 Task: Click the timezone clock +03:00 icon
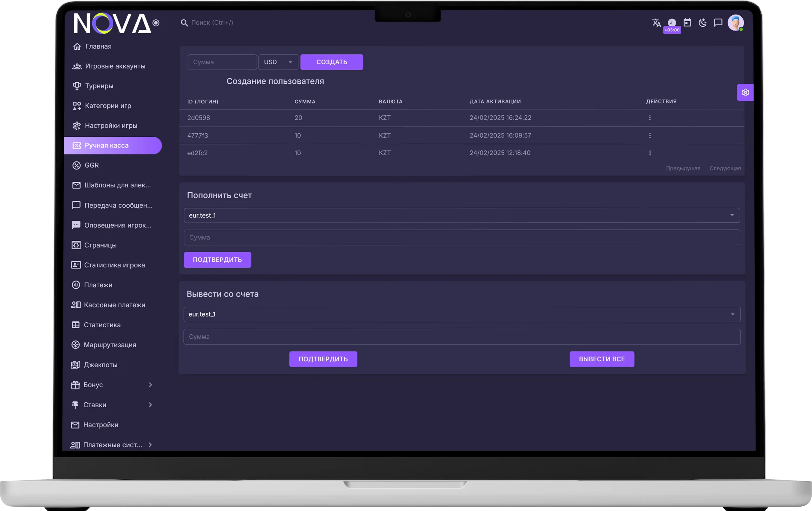point(672,23)
